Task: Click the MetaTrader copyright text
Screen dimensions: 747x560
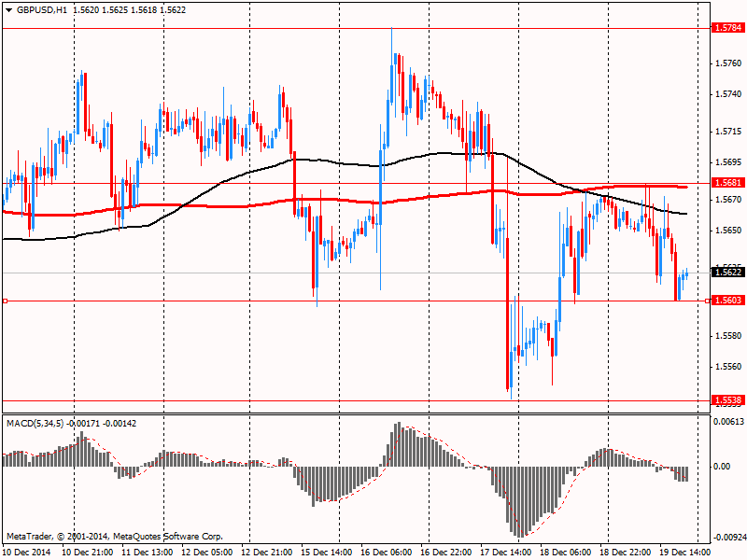Action: point(114,537)
